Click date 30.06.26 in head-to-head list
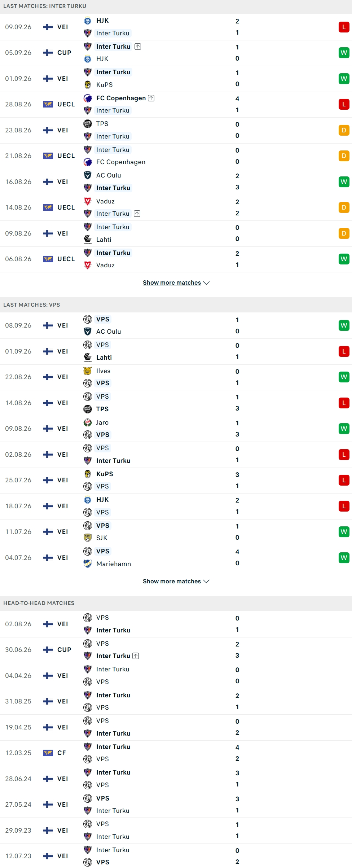 pos(18,650)
